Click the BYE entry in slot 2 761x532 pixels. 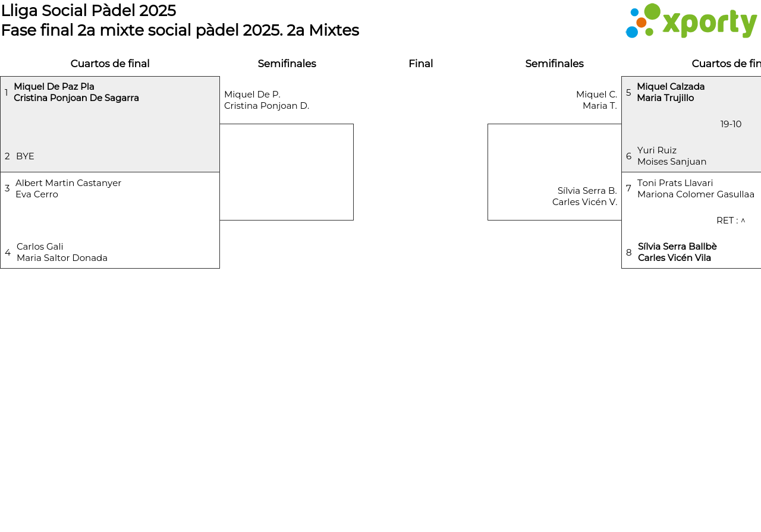click(x=25, y=156)
